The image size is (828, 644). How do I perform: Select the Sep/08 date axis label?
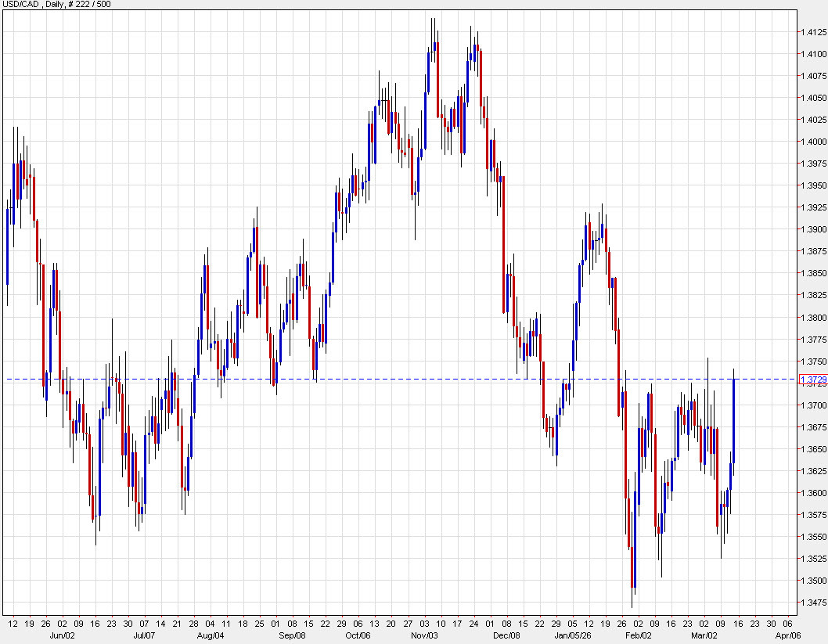291,636
